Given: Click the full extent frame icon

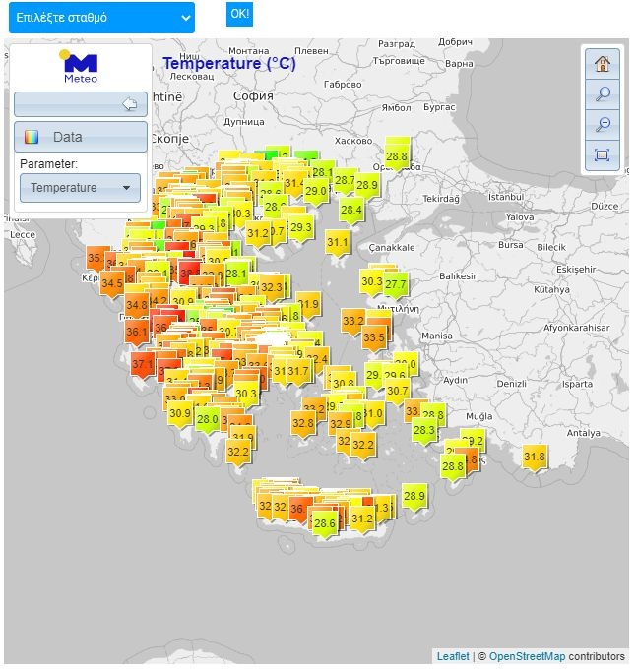Looking at the screenshot, I should (x=603, y=154).
